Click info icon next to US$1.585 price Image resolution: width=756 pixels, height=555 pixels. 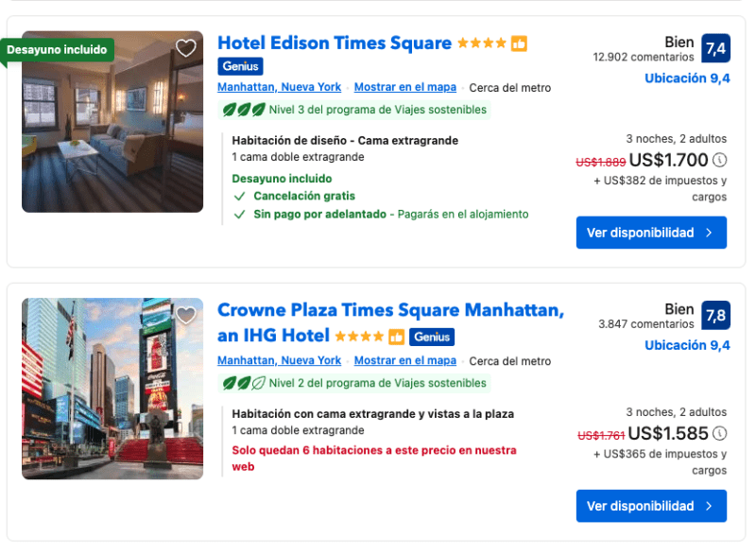click(720, 434)
